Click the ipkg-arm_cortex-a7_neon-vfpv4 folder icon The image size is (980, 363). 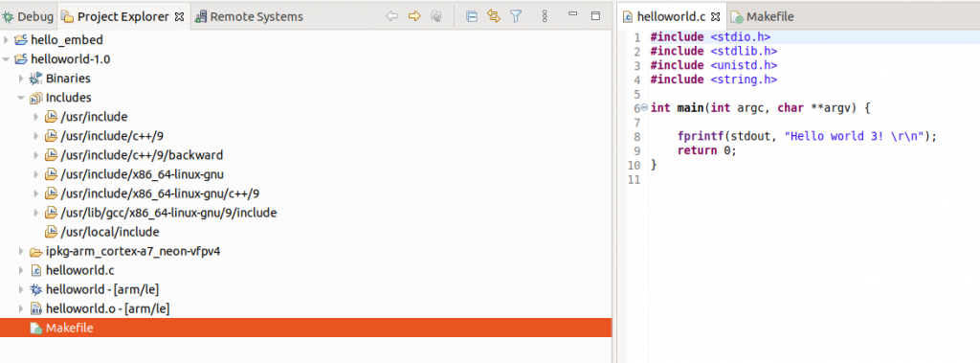(36, 252)
